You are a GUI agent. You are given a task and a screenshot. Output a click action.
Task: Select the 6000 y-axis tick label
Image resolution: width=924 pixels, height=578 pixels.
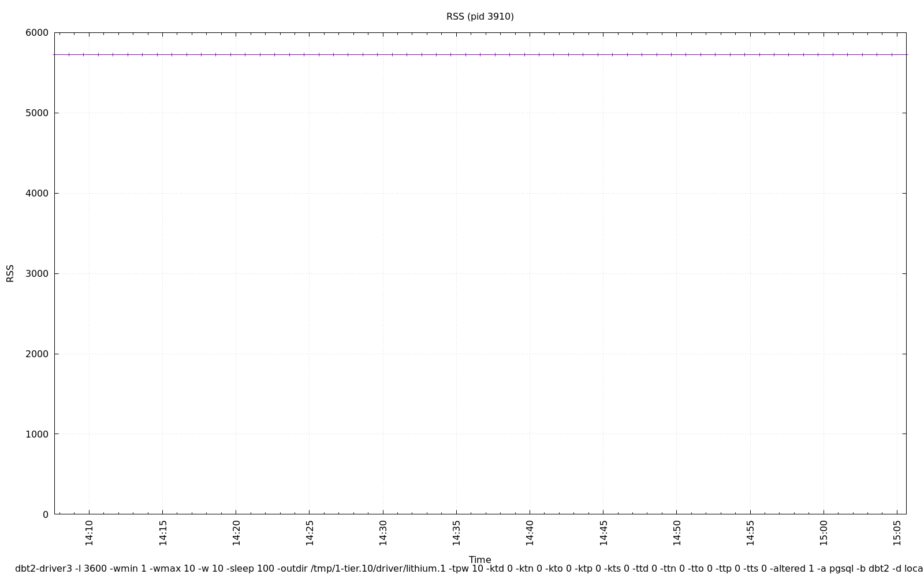pyautogui.click(x=37, y=33)
